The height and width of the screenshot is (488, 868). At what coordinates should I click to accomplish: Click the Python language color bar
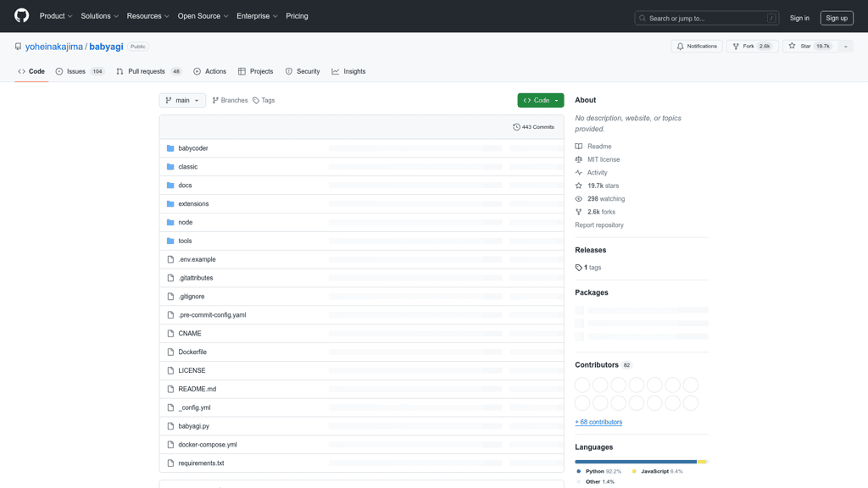[x=635, y=462]
